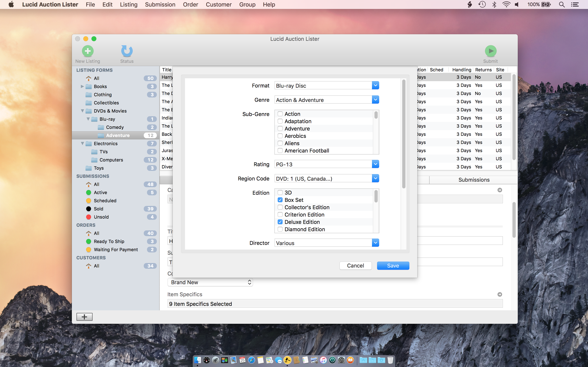Click the Item Specifics arrow icon
588x367 pixels.
(500, 294)
